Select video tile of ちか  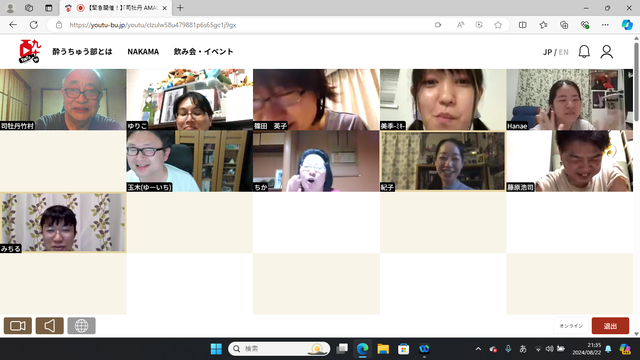316,161
